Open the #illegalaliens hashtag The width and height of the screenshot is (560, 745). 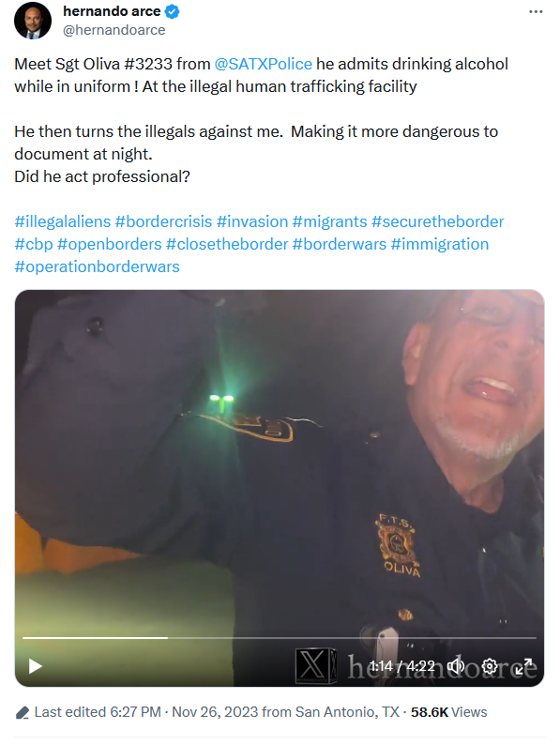click(x=62, y=221)
